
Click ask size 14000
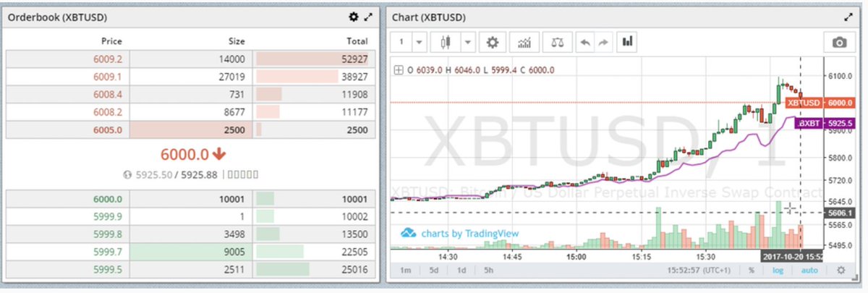tap(231, 59)
